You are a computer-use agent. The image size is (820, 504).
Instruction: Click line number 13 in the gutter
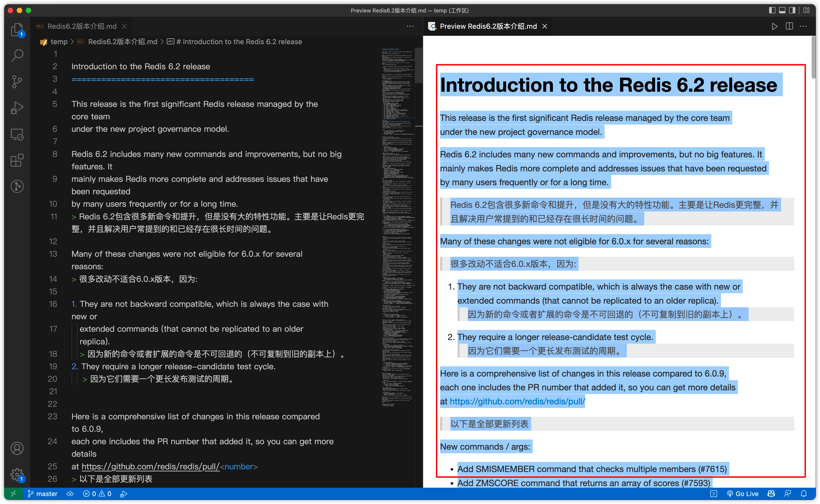click(53, 254)
